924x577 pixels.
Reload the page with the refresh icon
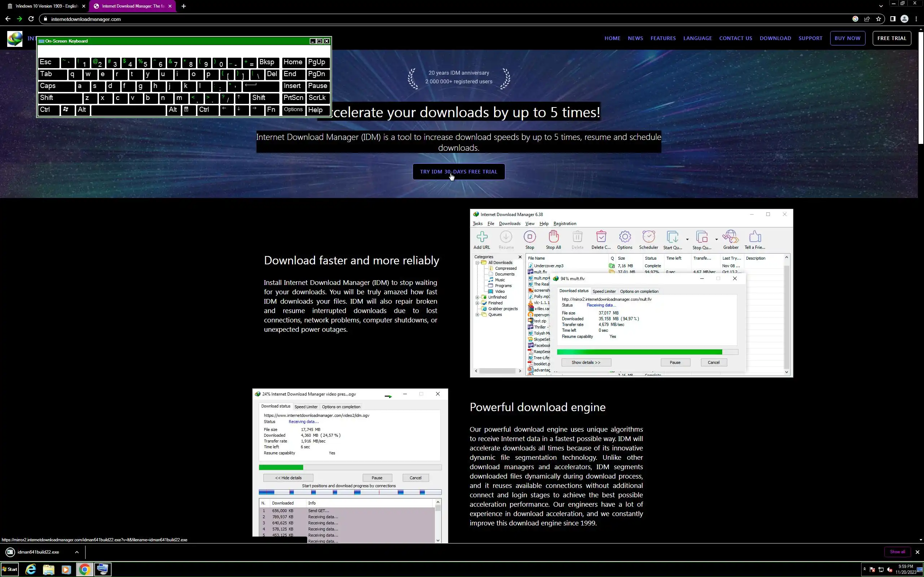(31, 19)
